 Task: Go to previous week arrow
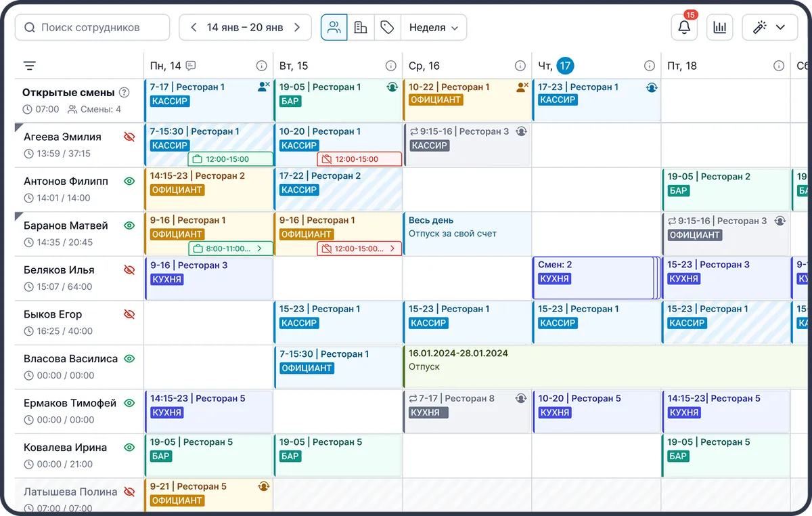[x=194, y=28]
